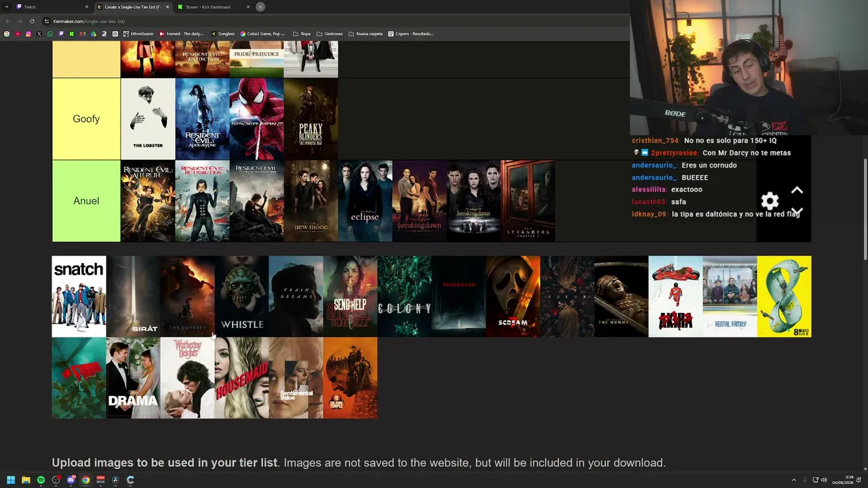The height and width of the screenshot is (488, 868).
Task: Close the Kick Dashboard tab
Action: click(x=248, y=7)
